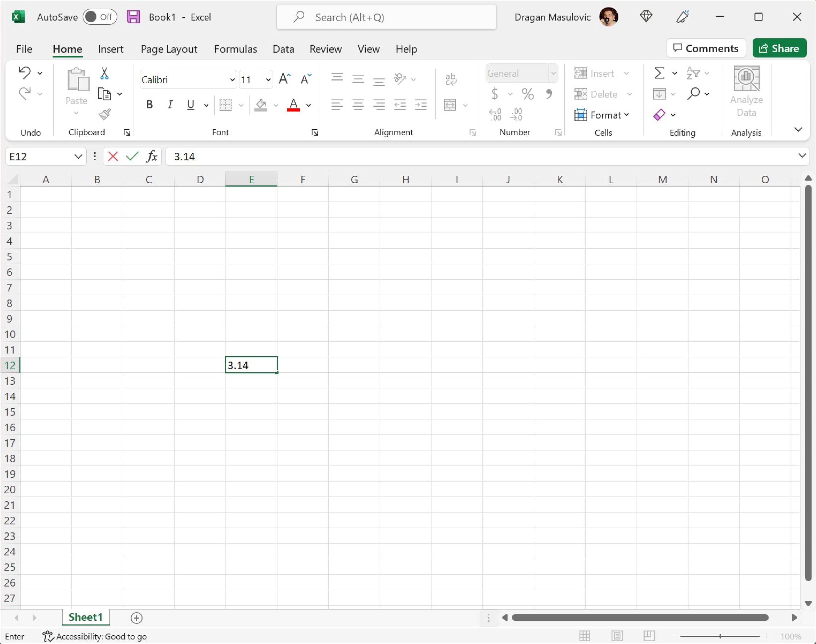Click the Increase Indent icon
Image resolution: width=816 pixels, height=644 pixels.
421,104
